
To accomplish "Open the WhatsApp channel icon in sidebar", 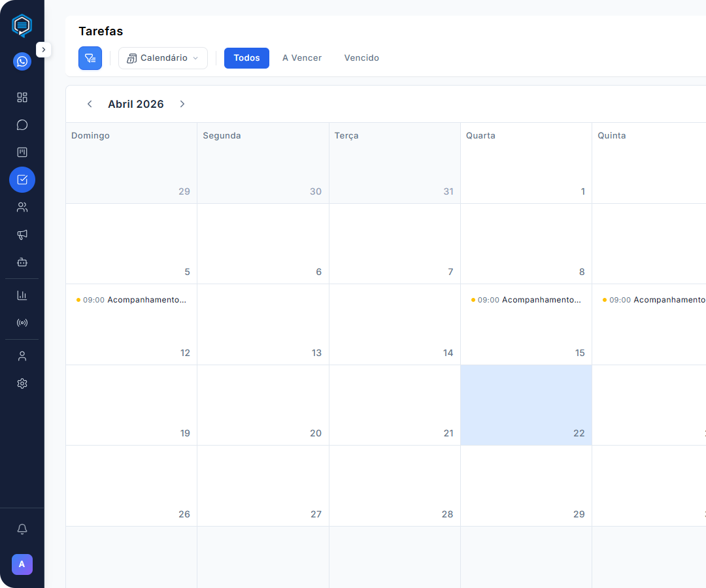I will (x=22, y=61).
